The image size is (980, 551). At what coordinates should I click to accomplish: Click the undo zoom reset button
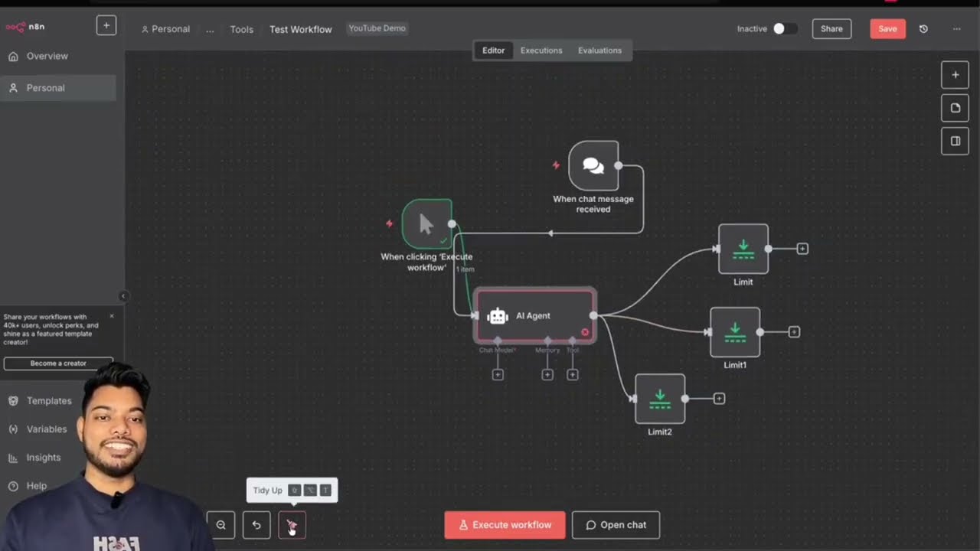(x=256, y=525)
